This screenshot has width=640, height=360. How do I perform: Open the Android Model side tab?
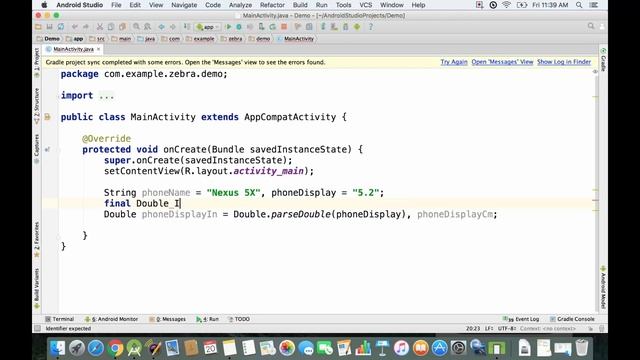[x=603, y=287]
